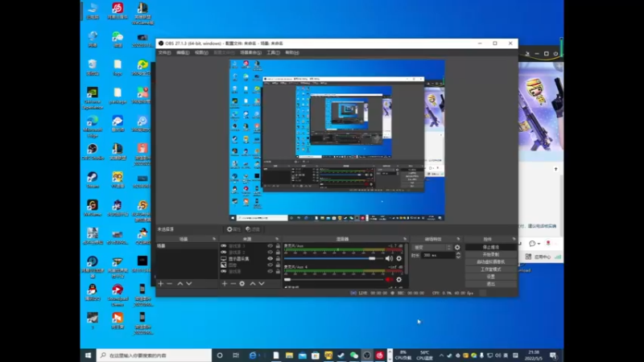The width and height of the screenshot is (644, 362).
Task: Adjust the first mixer channel blue volume slider
Action: tap(333, 258)
